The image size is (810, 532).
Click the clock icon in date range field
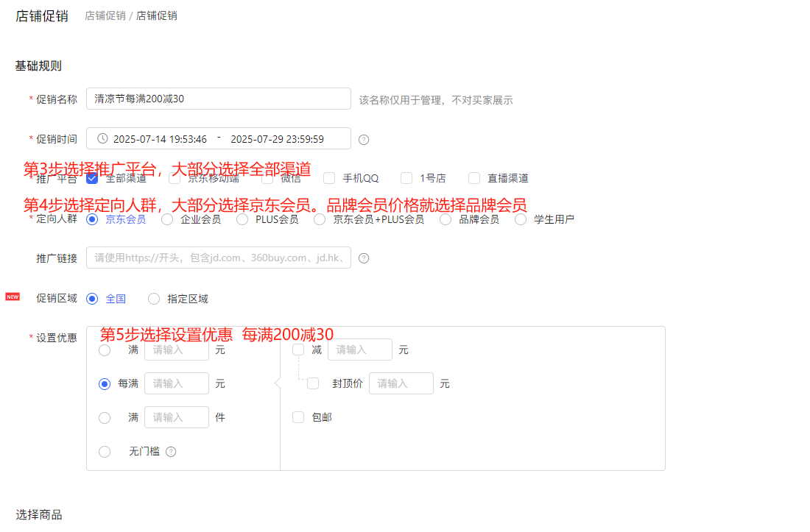(102, 138)
